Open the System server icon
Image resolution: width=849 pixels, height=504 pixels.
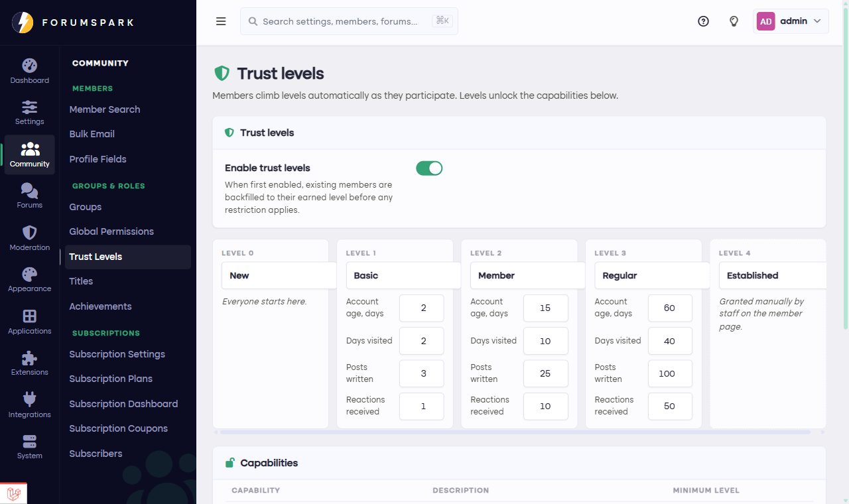point(29,442)
